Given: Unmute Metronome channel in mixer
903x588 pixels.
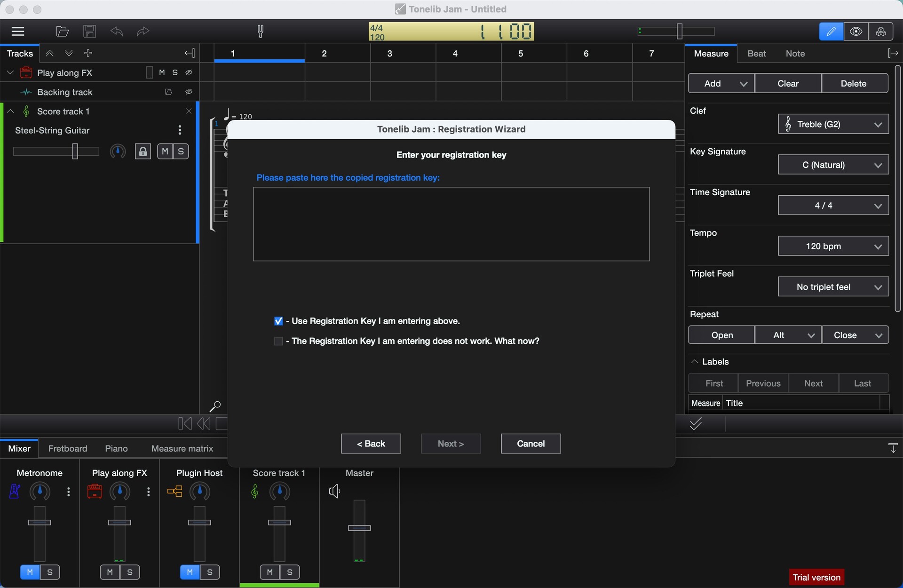Looking at the screenshot, I should point(30,572).
